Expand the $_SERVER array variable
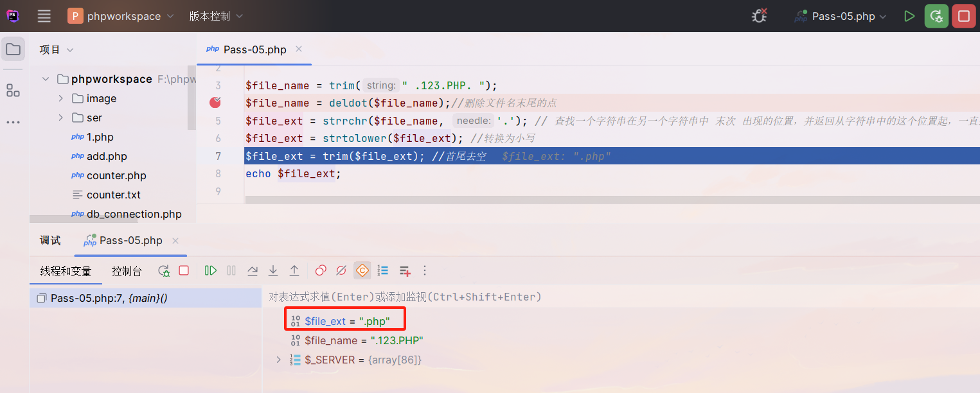 tap(278, 360)
